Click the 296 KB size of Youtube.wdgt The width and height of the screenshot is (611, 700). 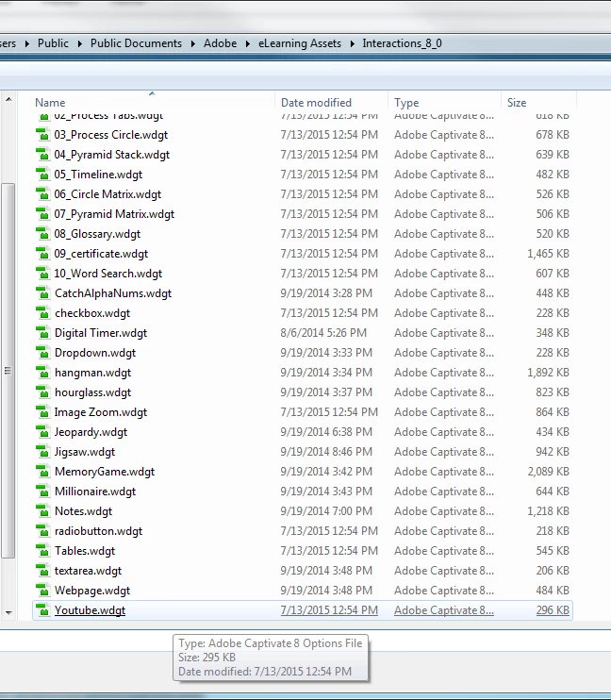(x=553, y=610)
